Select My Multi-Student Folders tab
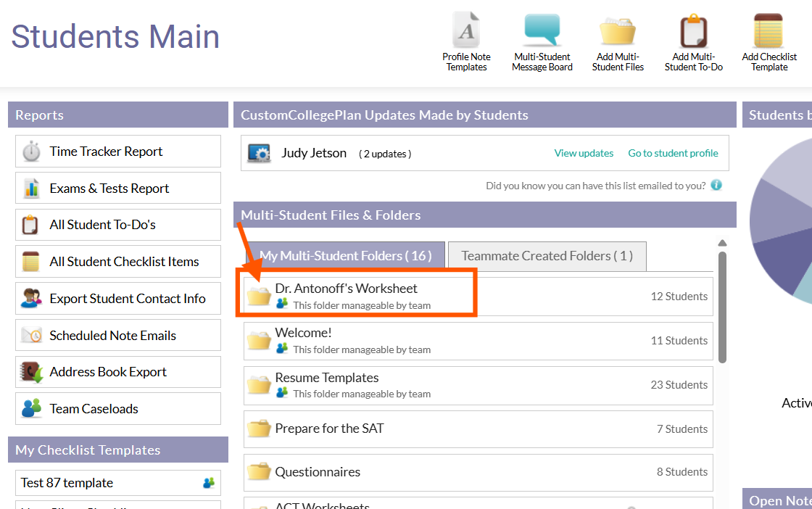Image resolution: width=812 pixels, height=509 pixels. click(345, 256)
